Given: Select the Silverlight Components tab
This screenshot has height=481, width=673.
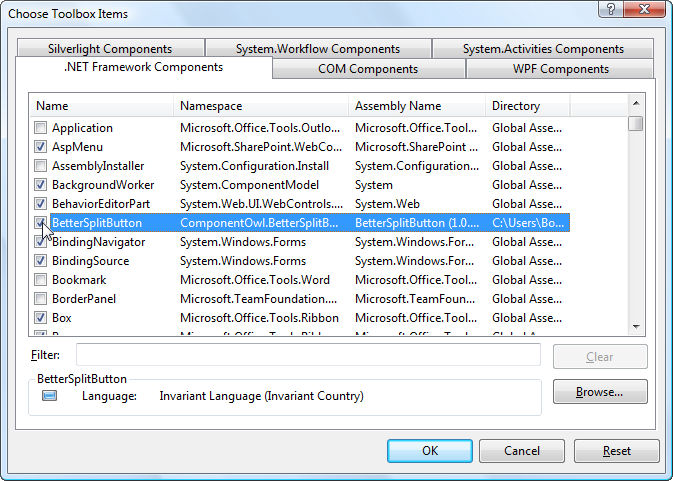Looking at the screenshot, I should 109,49.
